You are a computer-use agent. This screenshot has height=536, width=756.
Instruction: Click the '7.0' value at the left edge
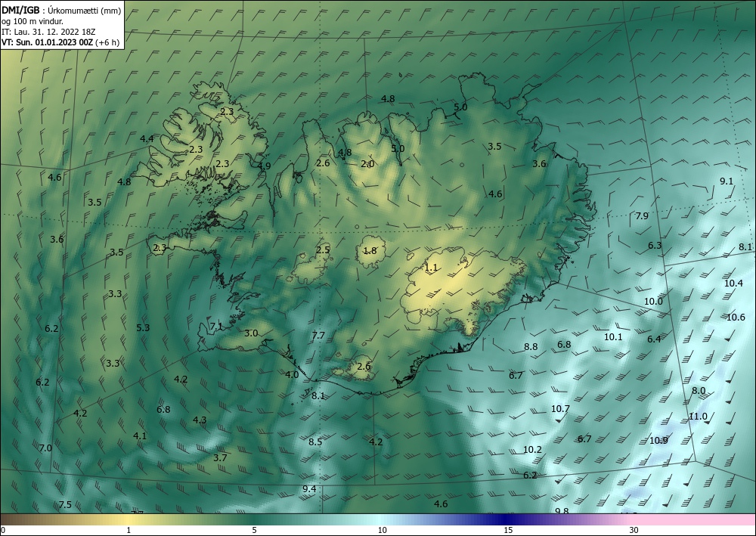pos(45,448)
